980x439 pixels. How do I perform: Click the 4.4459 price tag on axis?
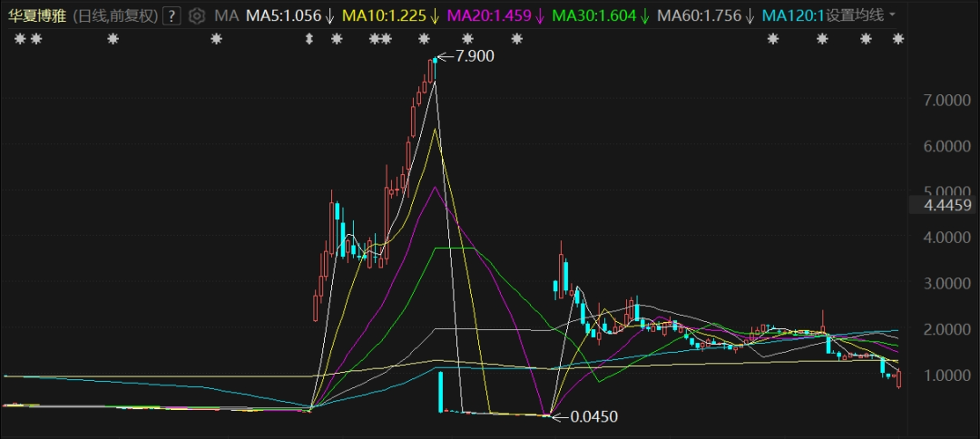tap(949, 205)
